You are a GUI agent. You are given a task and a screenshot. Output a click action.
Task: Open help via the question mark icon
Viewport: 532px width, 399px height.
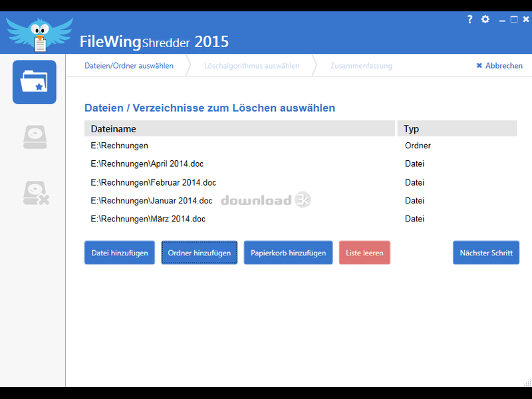coord(469,19)
